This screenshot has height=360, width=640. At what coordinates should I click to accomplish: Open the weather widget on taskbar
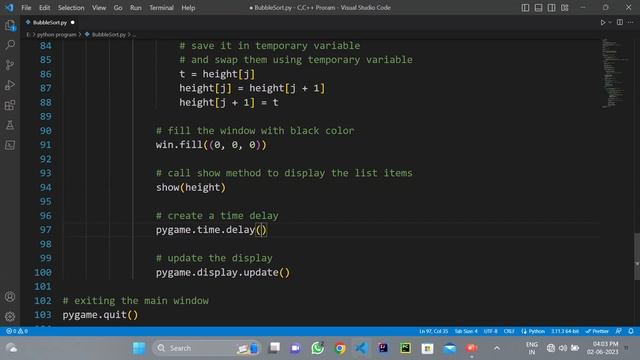pyautogui.click(x=12, y=348)
